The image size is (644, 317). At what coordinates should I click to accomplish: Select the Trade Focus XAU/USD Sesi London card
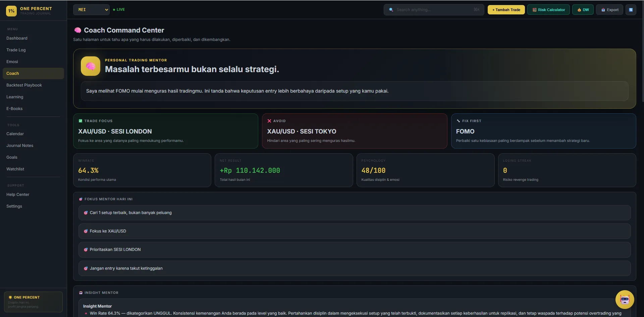coord(166,131)
